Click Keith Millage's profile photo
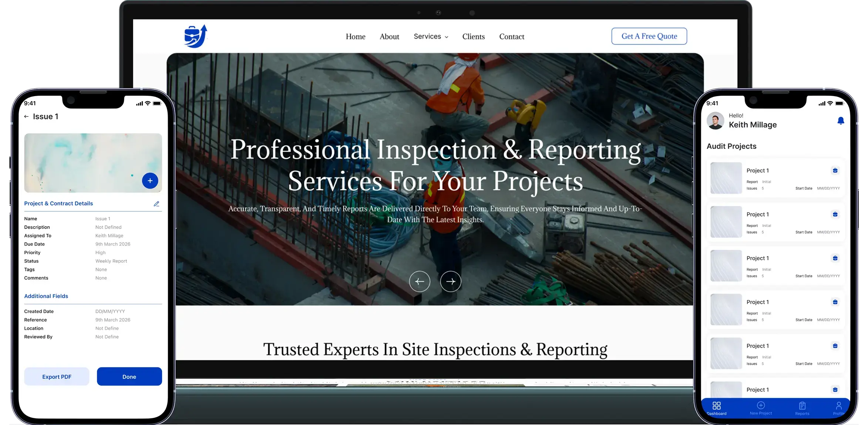The image size is (868, 425). coord(716,121)
